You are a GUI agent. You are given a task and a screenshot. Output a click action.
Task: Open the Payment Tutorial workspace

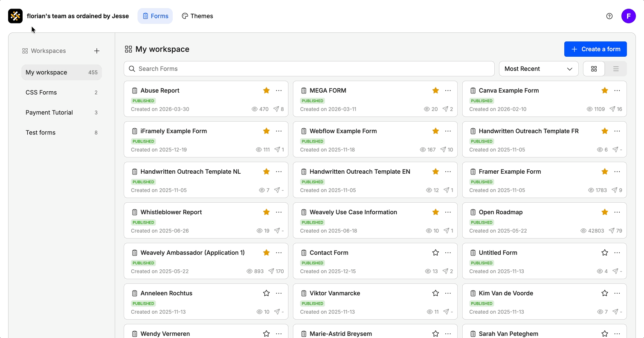coord(61,113)
